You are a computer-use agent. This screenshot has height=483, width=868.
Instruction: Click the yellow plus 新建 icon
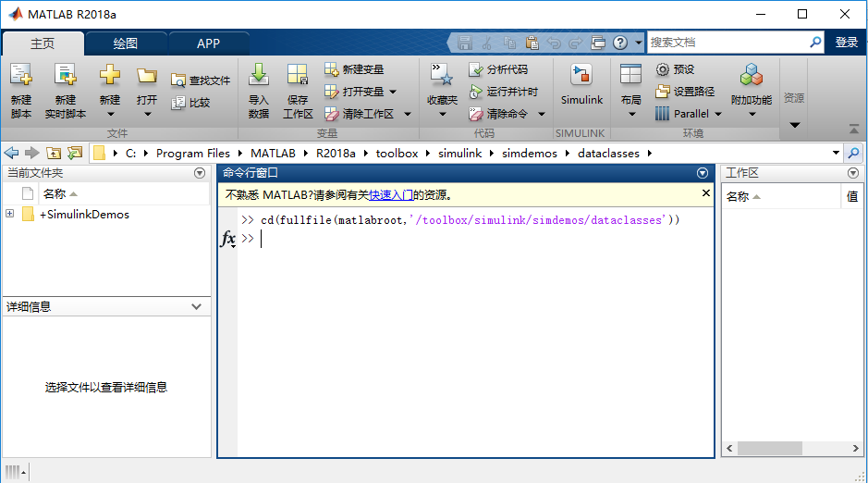point(110,74)
